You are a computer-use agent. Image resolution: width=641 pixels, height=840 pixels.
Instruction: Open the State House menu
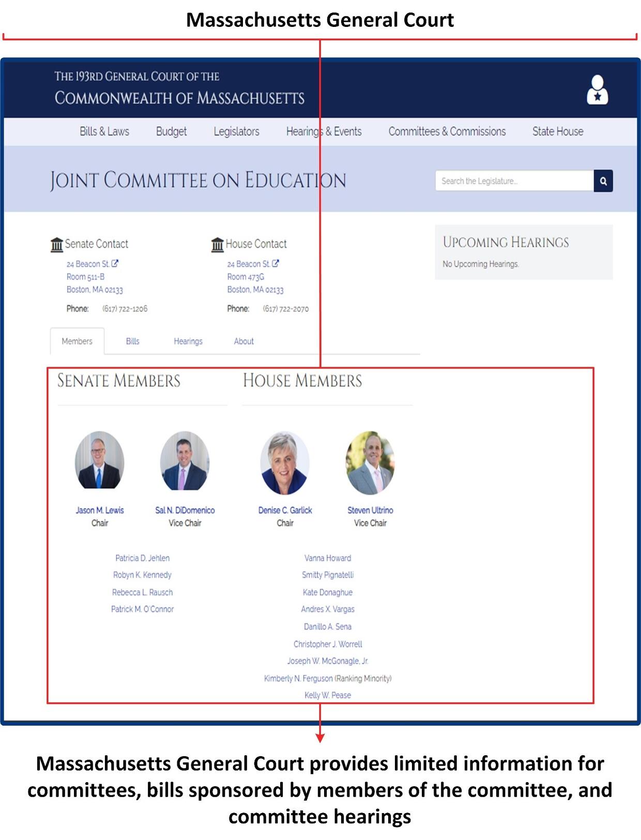point(558,131)
